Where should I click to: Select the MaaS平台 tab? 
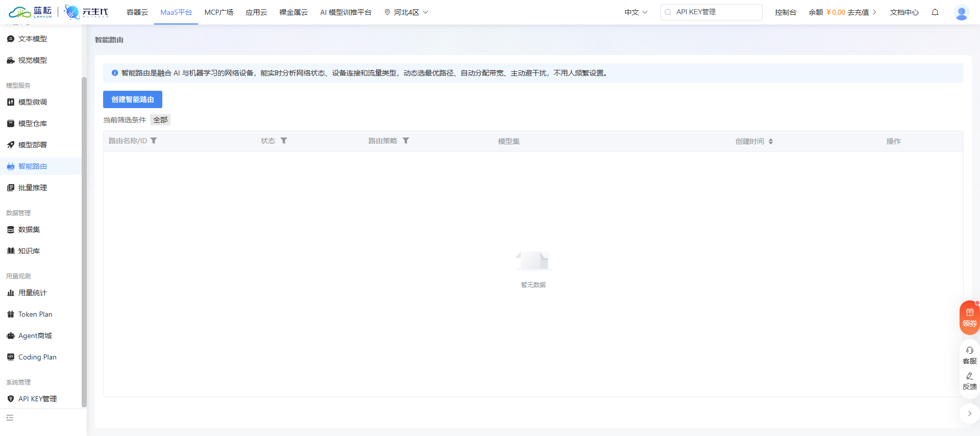pos(176,12)
